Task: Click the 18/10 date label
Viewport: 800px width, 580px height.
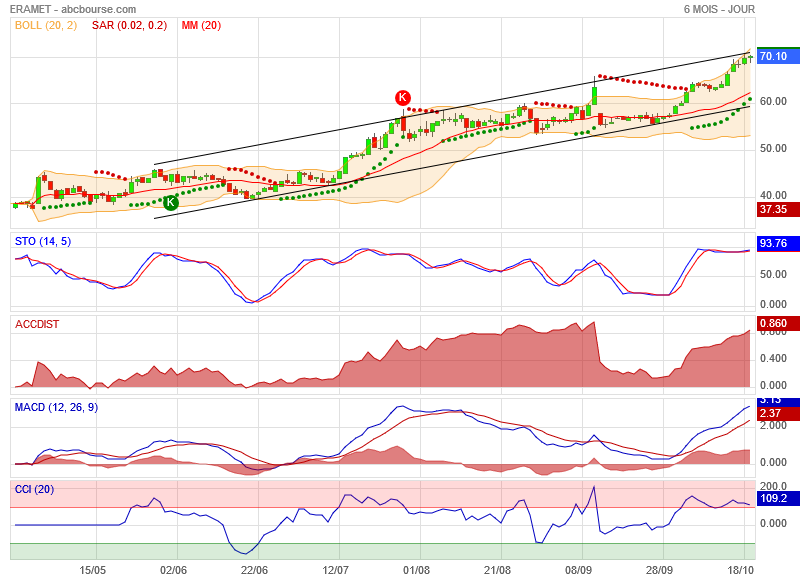Action: tap(740, 570)
